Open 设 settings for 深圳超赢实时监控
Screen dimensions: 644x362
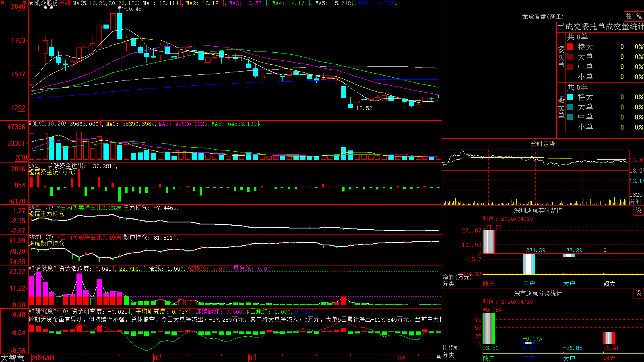(x=639, y=210)
